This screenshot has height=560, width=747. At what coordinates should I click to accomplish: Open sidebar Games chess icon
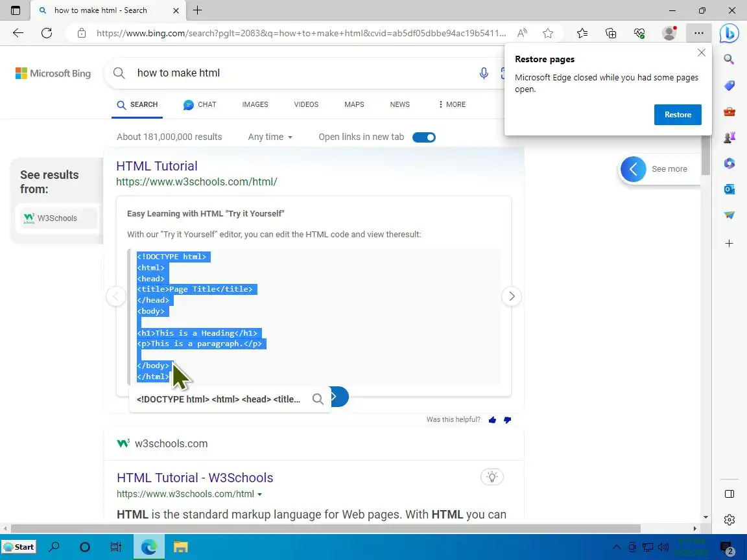point(729,137)
